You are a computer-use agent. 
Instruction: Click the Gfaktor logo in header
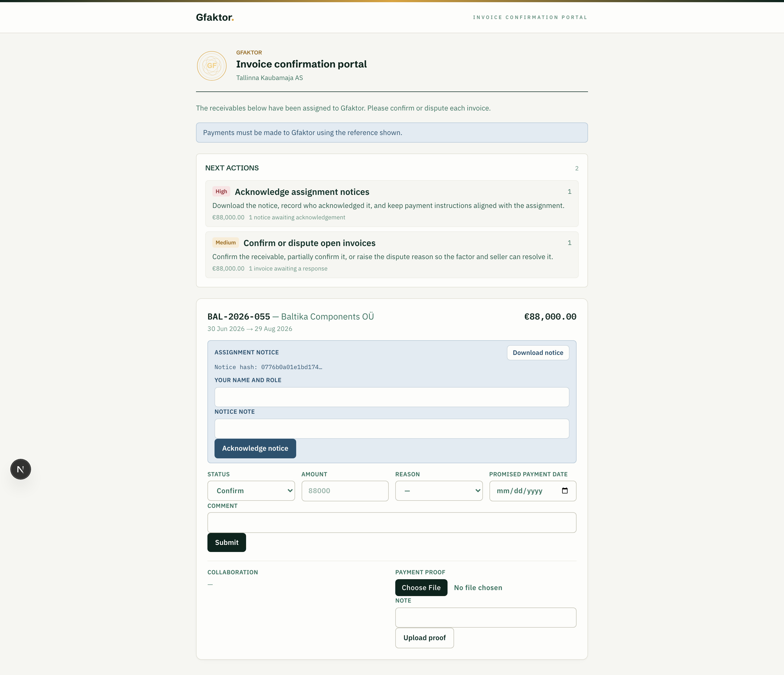215,17
